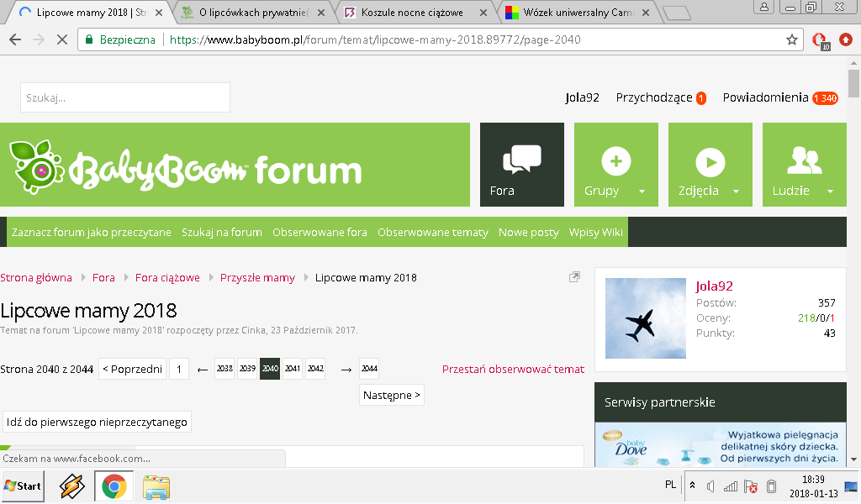Show hidden system tray icons

tap(692, 486)
